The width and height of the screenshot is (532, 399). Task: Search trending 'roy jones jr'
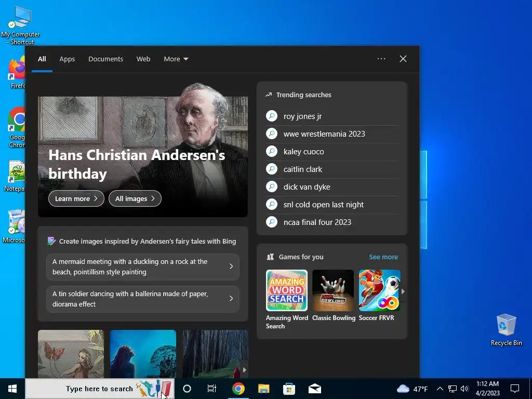tap(332, 116)
